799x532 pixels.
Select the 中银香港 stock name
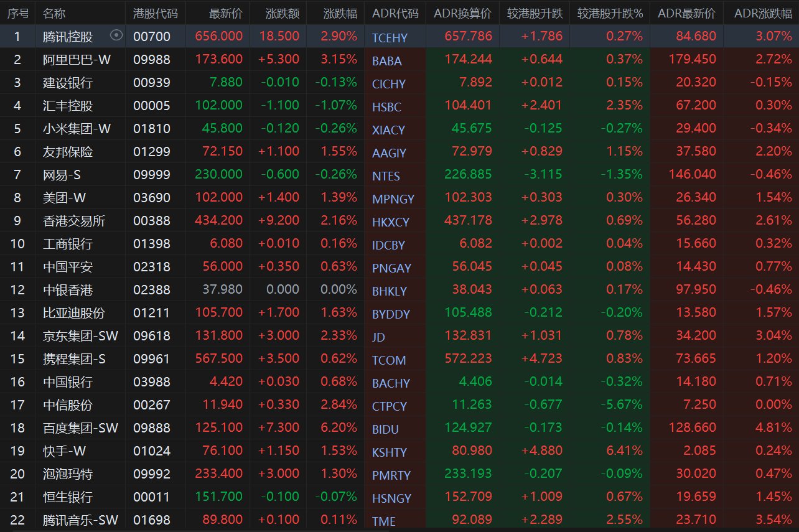click(x=68, y=290)
